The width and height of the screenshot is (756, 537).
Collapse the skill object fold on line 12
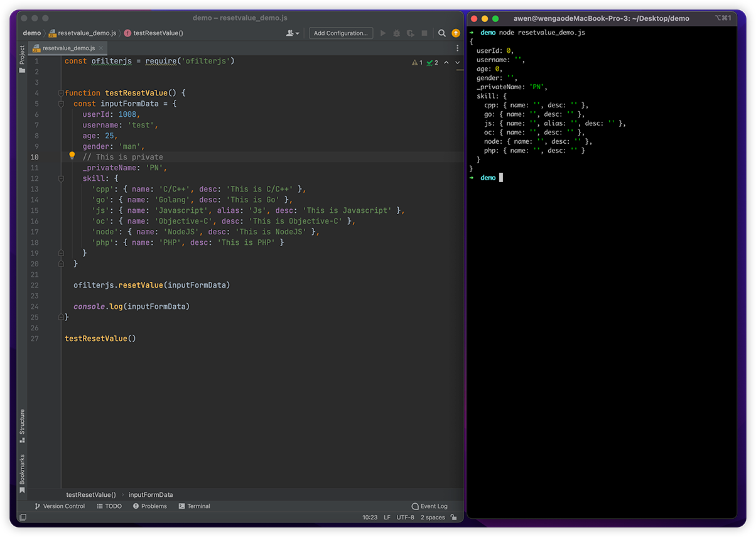pyautogui.click(x=61, y=178)
